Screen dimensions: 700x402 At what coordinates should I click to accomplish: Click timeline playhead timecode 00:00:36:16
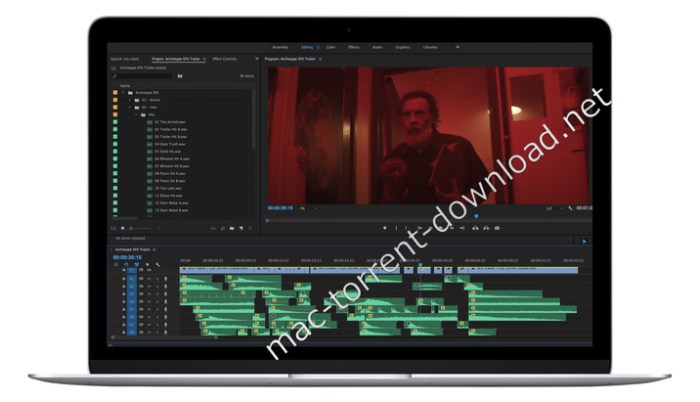[127, 257]
